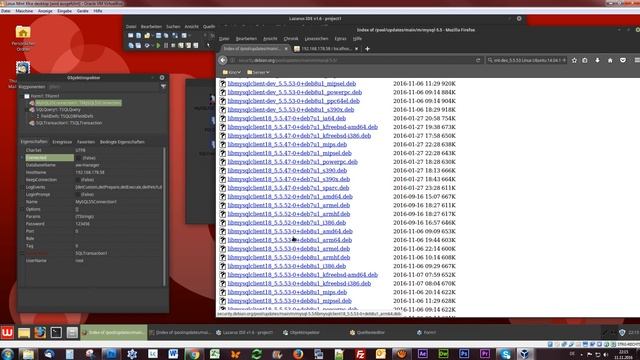
Task: Open the Extras menu in Firefox
Action: click(x=340, y=38)
